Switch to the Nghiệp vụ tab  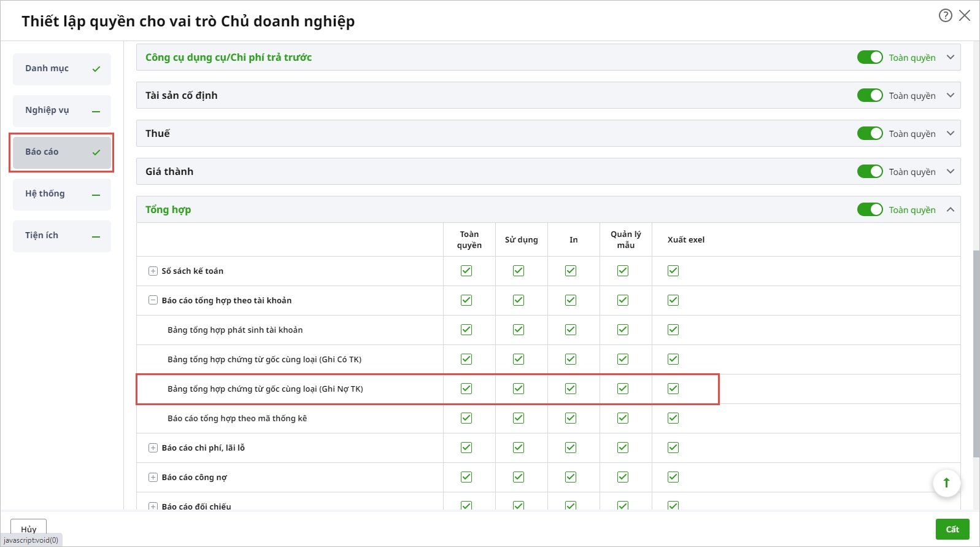[61, 111]
